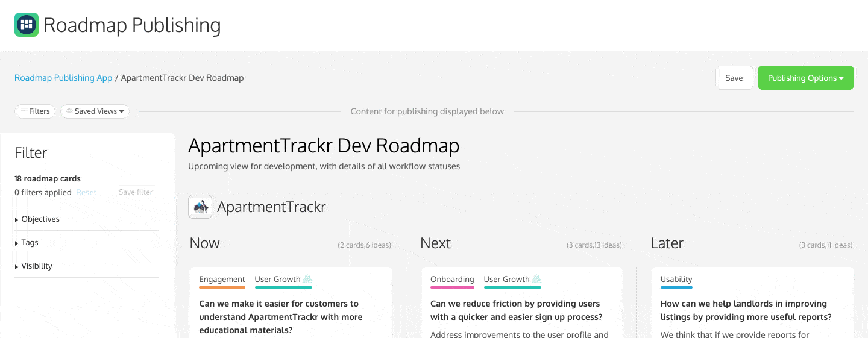Screen dimensions: 868x338
Task: Expand the Tags filter section
Action: [x=87, y=242]
